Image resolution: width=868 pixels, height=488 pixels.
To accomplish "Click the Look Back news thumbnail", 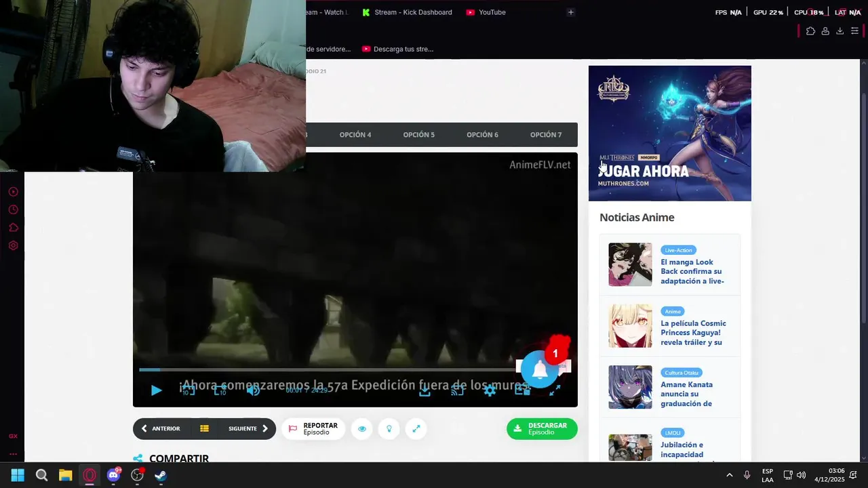I will (630, 264).
